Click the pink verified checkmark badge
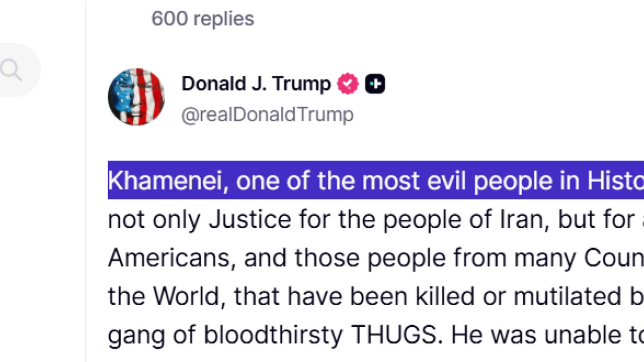Image resolution: width=644 pixels, height=362 pixels. click(x=348, y=84)
